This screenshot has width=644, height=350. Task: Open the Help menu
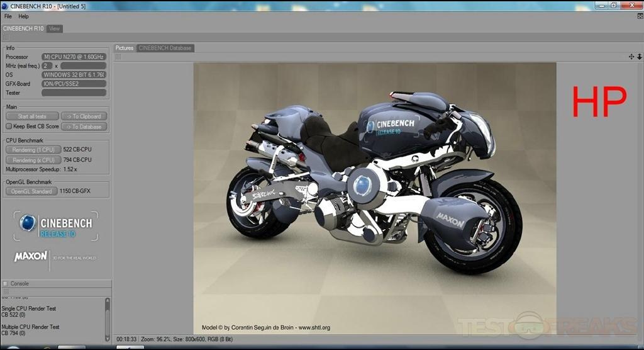[24, 16]
